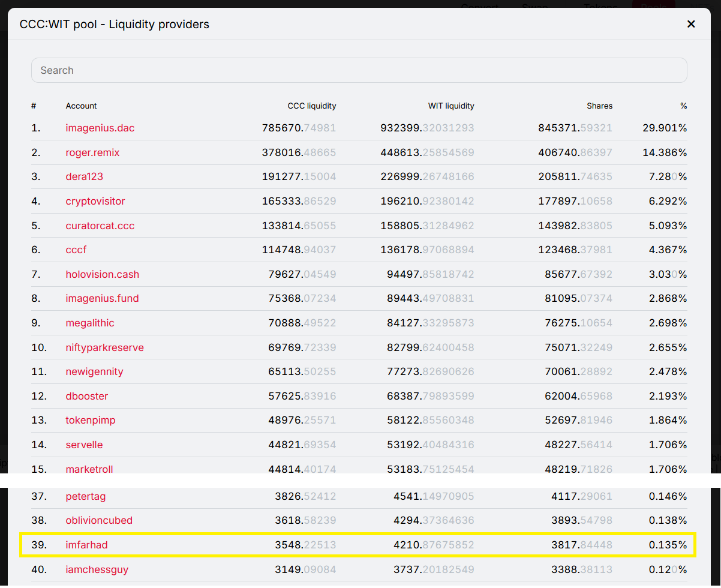Select highlighted imfarhad account link
Screen dimensions: 721x588
(x=86, y=545)
